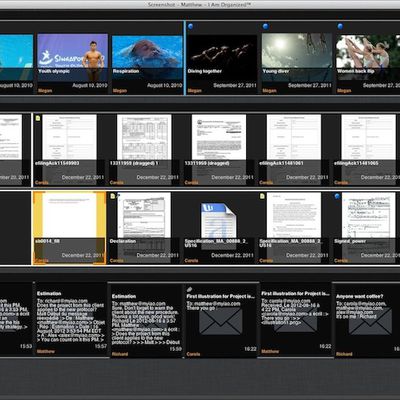
Task: Open the 13311959 (dragged) document thumbnail
Action: 219,150
